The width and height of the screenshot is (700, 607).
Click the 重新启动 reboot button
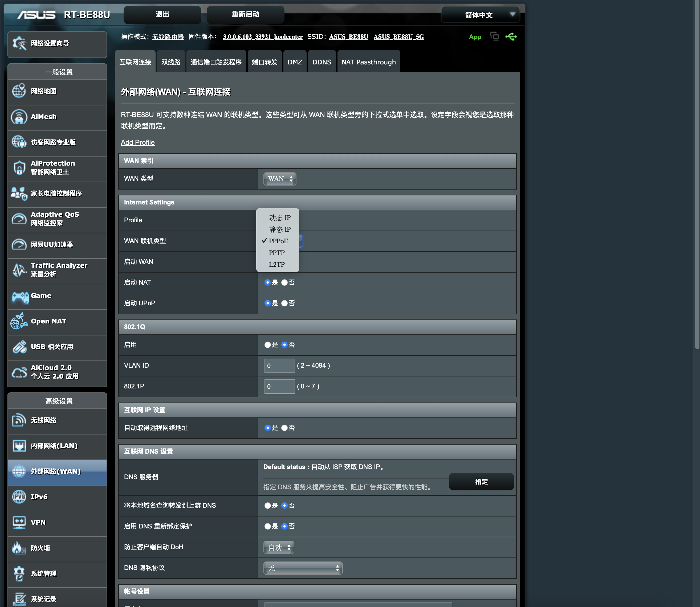coord(245,15)
